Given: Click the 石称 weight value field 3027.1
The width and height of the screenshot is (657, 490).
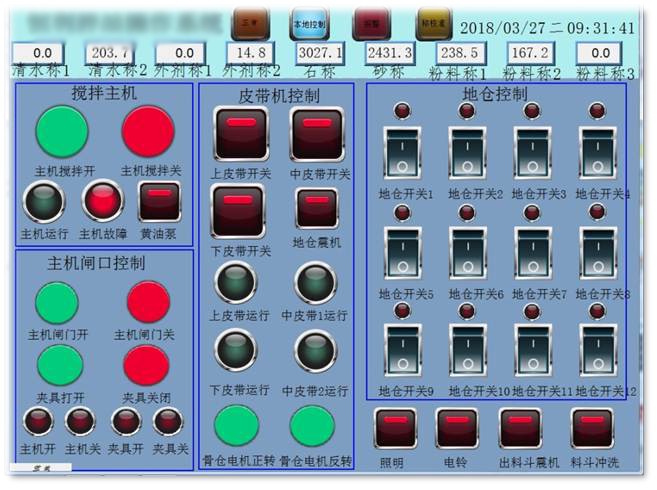Looking at the screenshot, I should pos(319,52).
